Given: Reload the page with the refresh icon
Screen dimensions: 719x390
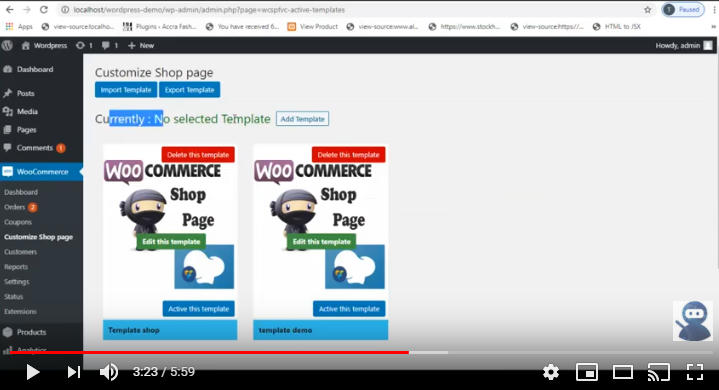Looking at the screenshot, I should pos(44,10).
